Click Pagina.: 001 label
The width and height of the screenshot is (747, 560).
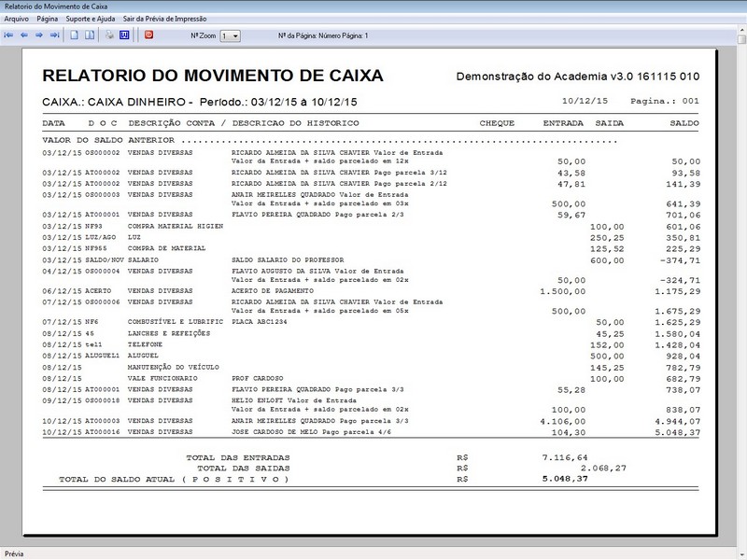click(x=665, y=101)
